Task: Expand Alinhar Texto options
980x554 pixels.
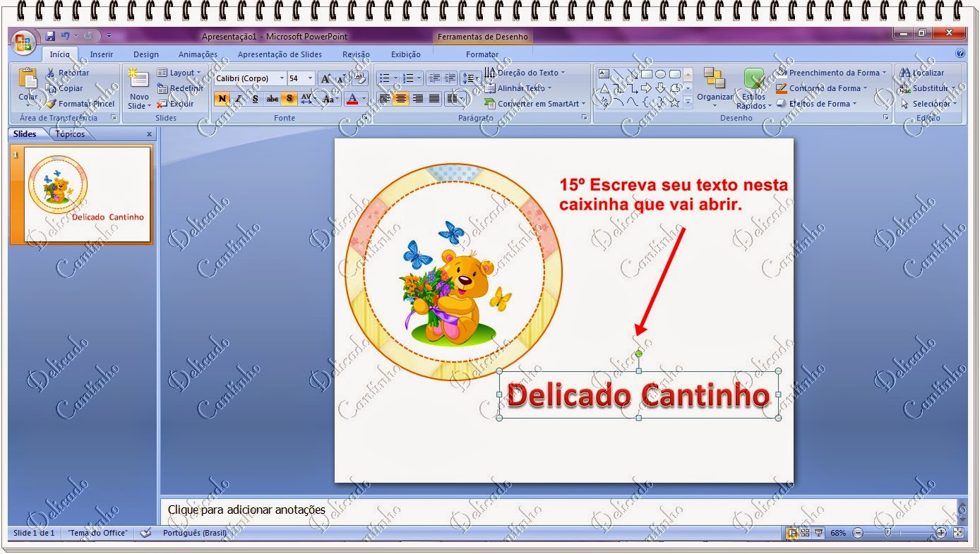Action: [519, 88]
